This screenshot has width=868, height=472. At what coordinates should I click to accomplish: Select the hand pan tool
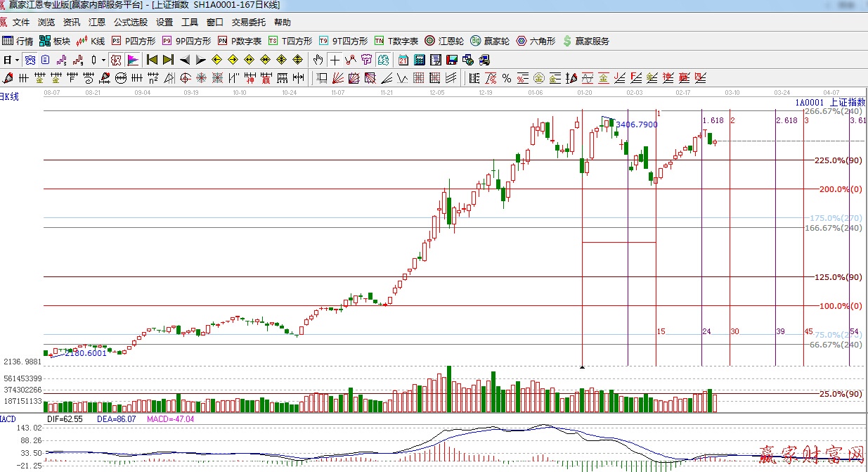click(x=318, y=60)
